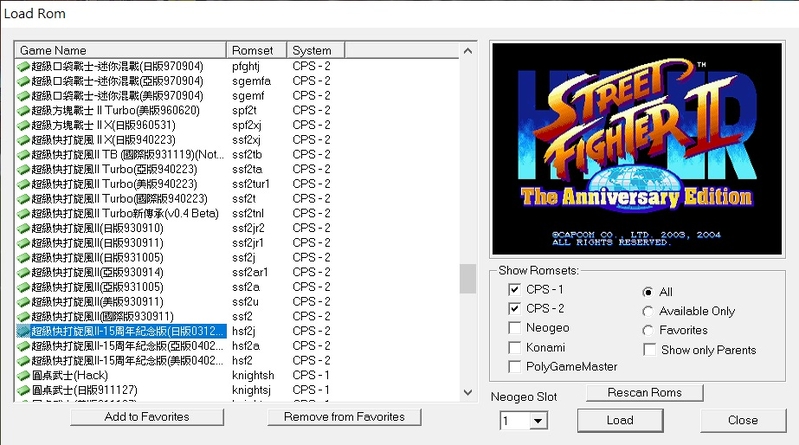Close the Load Rom dialog
The height and width of the screenshot is (445, 799).
click(x=743, y=421)
